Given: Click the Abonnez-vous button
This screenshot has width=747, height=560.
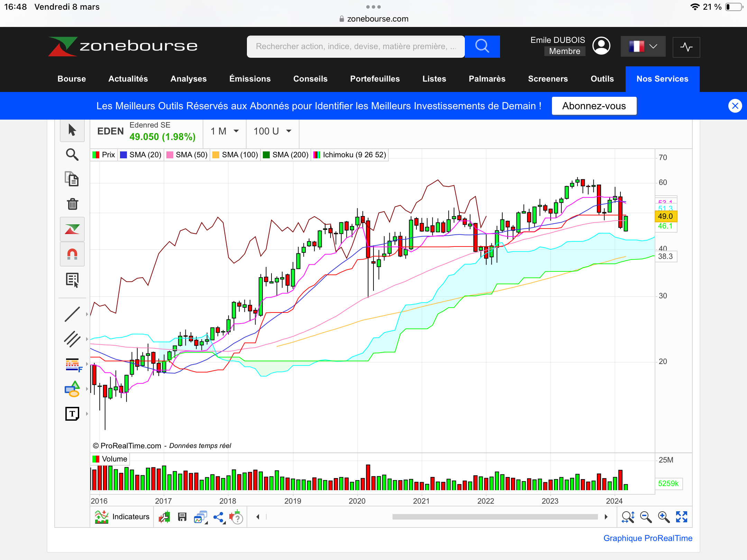Looking at the screenshot, I should pyautogui.click(x=594, y=106).
